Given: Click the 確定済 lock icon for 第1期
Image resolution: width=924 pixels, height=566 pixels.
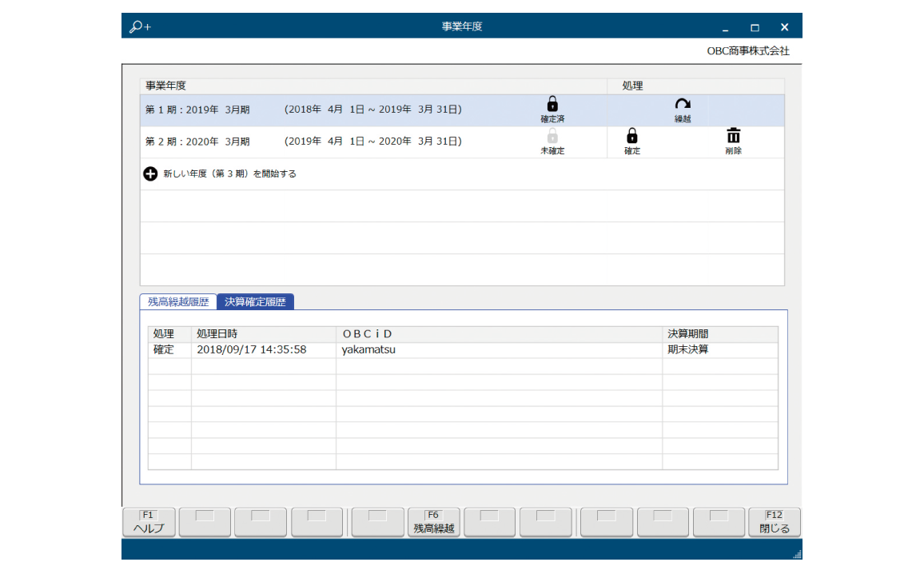Looking at the screenshot, I should [552, 105].
